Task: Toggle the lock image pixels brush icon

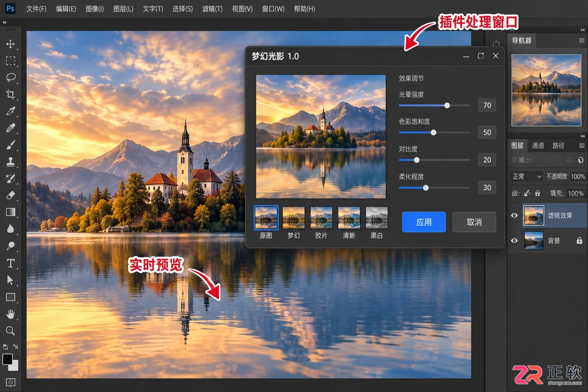Action: pos(527,193)
